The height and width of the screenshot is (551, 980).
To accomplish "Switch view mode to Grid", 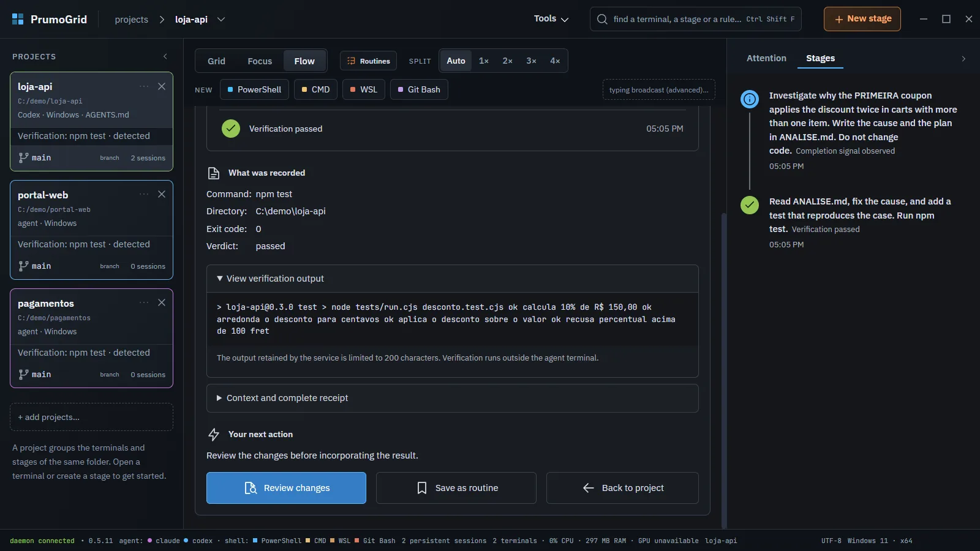I will pos(216,61).
